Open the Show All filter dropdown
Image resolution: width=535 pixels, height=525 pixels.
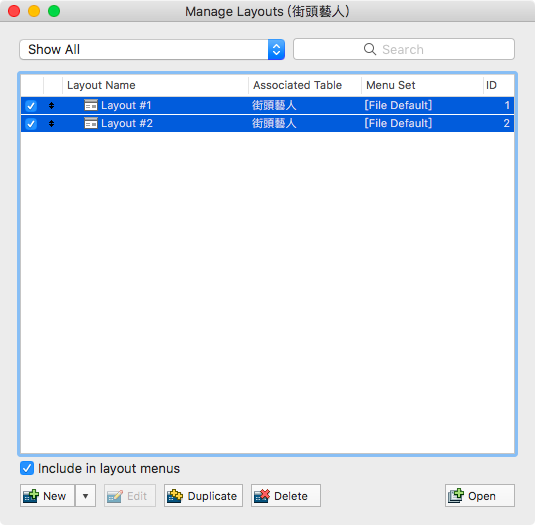point(152,49)
